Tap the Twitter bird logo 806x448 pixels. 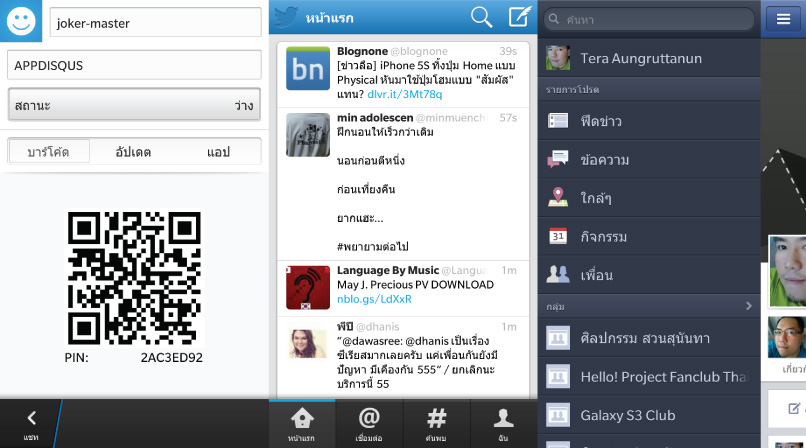(285, 17)
